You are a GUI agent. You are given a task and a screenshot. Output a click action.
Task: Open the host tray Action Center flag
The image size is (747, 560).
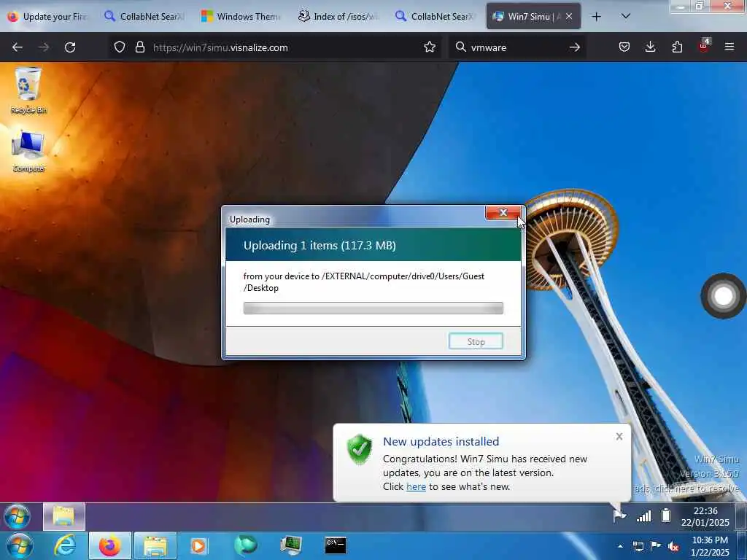click(656, 545)
